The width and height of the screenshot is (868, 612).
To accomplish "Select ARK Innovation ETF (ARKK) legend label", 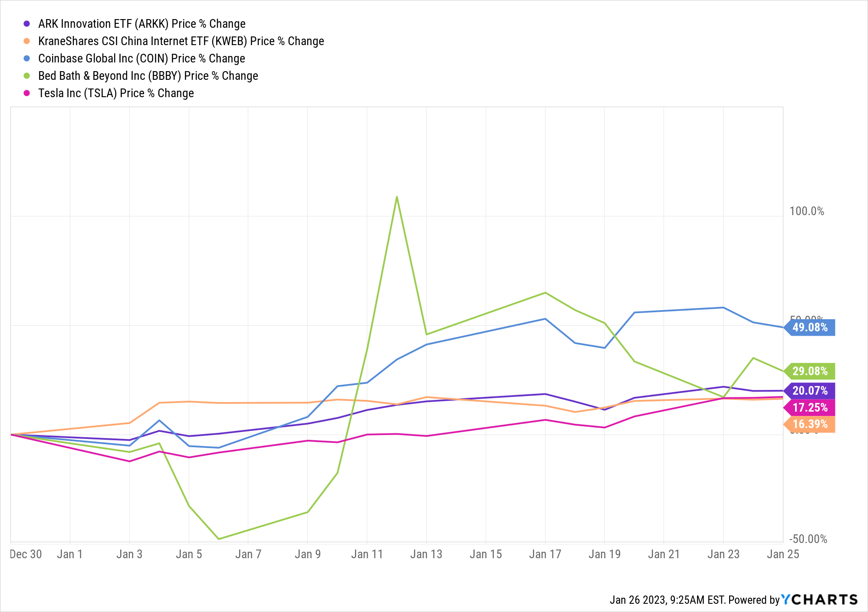I will pos(142,23).
